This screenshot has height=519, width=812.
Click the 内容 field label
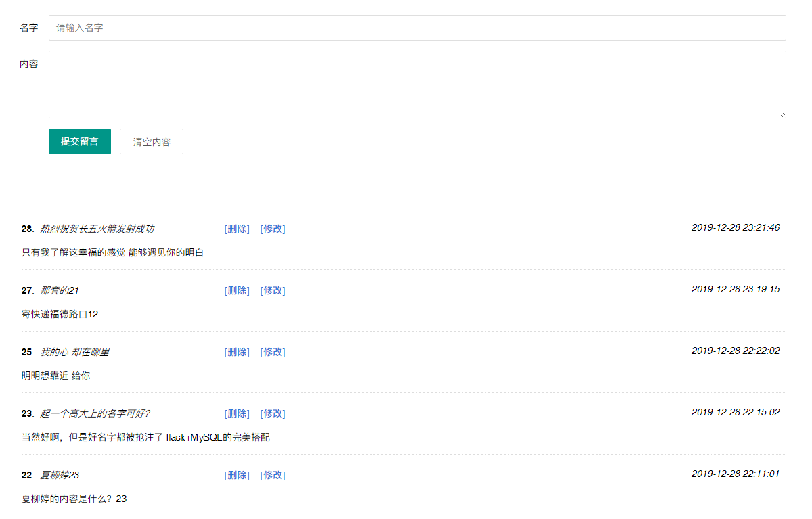pos(28,64)
